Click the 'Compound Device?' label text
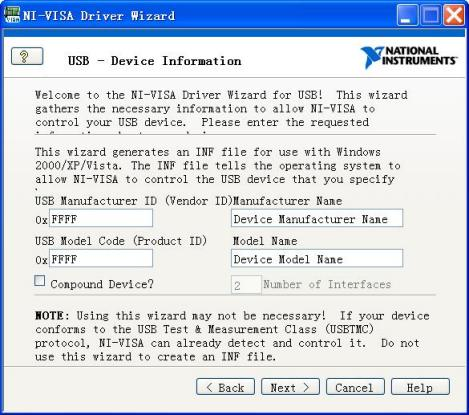This screenshot has height=415, width=469. pos(102,284)
